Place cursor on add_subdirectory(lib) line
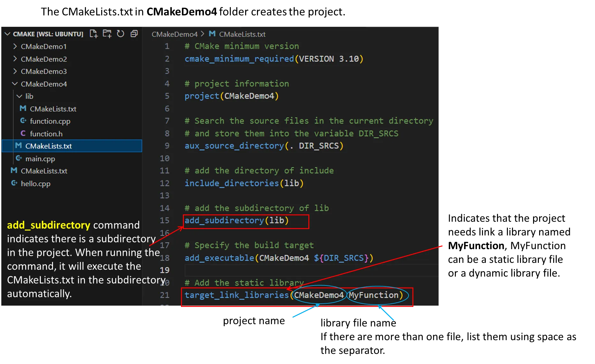The width and height of the screenshot is (595, 364). [236, 220]
